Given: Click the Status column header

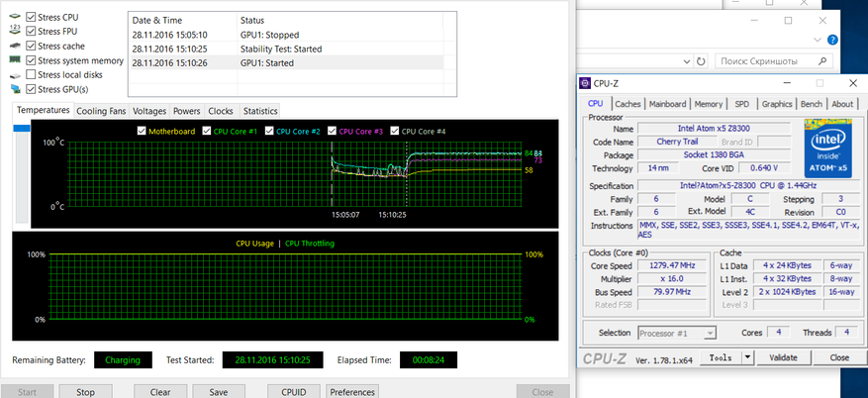Looking at the screenshot, I should 339,20.
